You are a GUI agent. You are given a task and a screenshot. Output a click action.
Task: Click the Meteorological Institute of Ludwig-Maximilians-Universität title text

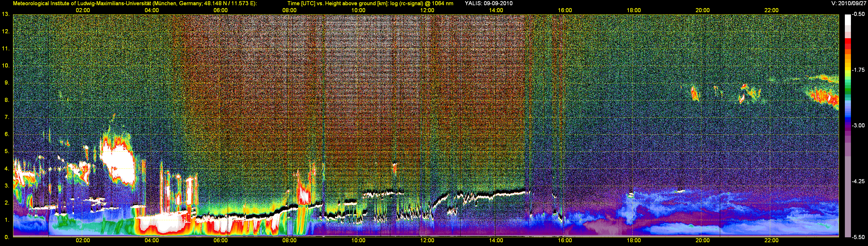pyautogui.click(x=135, y=3)
